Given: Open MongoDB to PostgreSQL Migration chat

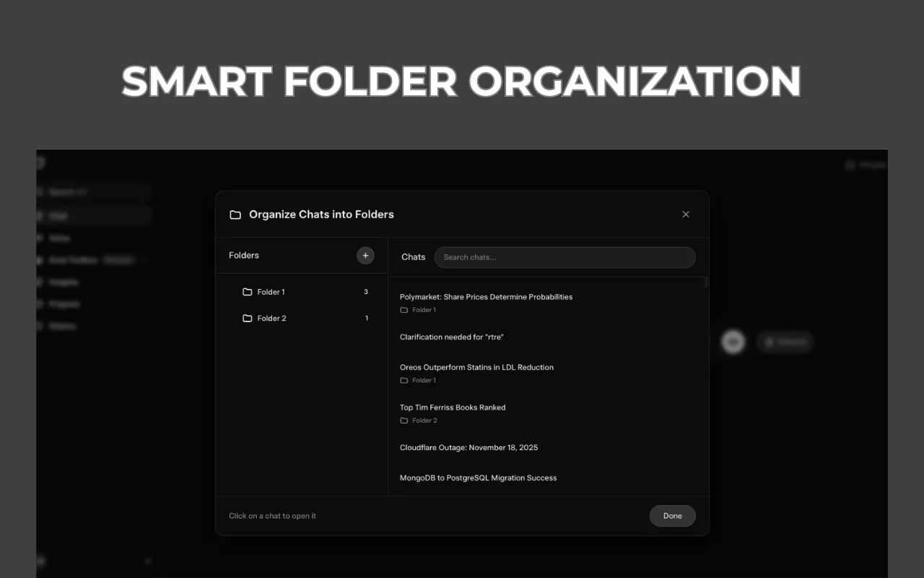Looking at the screenshot, I should click(x=478, y=478).
